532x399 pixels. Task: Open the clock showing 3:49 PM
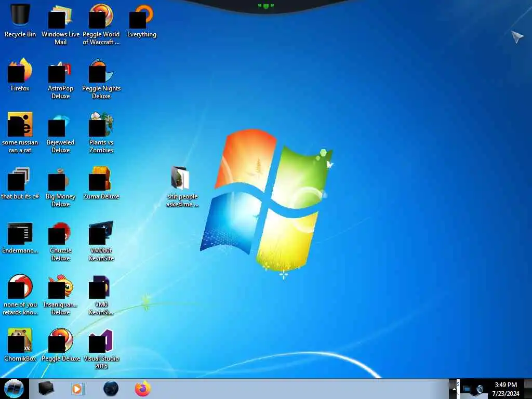click(x=506, y=389)
